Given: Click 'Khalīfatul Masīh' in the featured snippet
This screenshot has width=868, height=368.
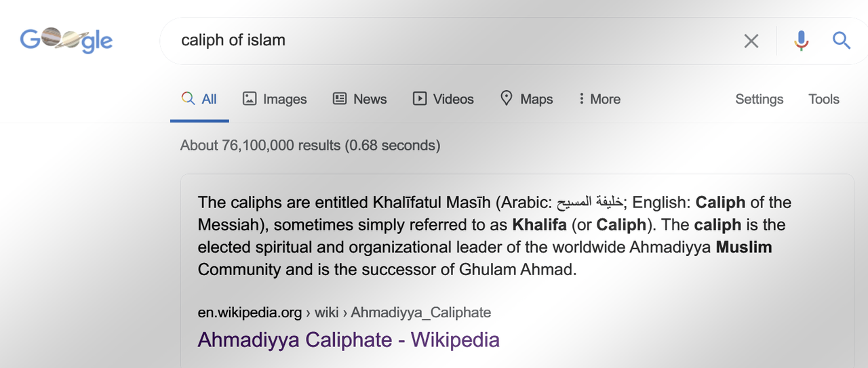Looking at the screenshot, I should [x=431, y=203].
